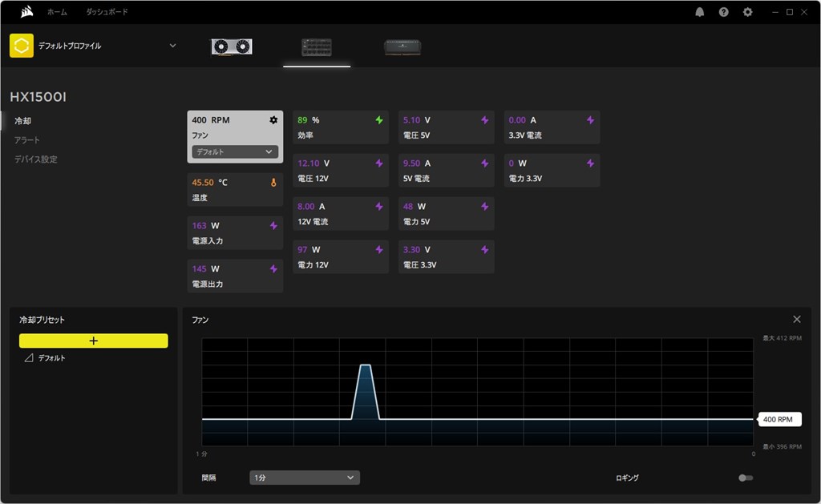Image resolution: width=821 pixels, height=504 pixels.
Task: Click the デフォルトプロファイル profile name
Action: tap(70, 46)
